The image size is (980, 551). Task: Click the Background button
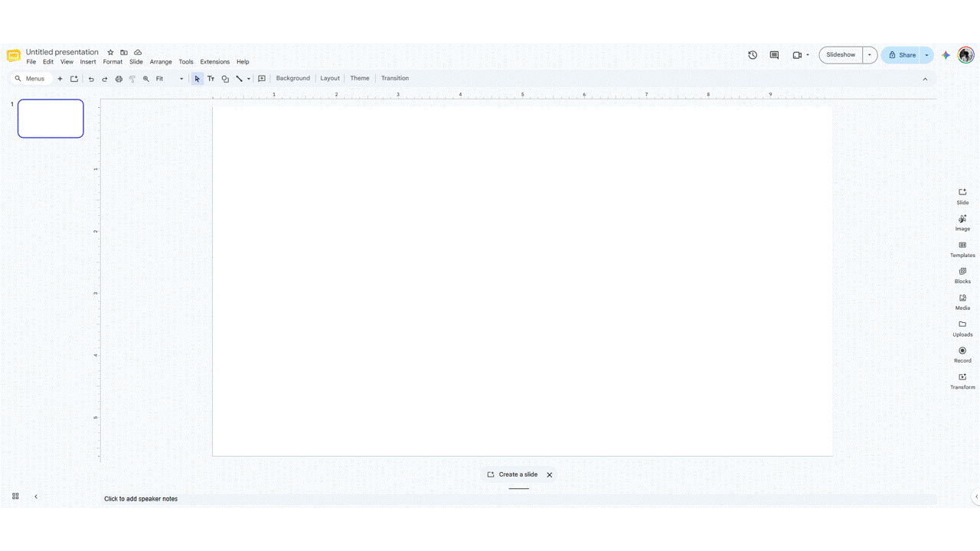click(293, 79)
